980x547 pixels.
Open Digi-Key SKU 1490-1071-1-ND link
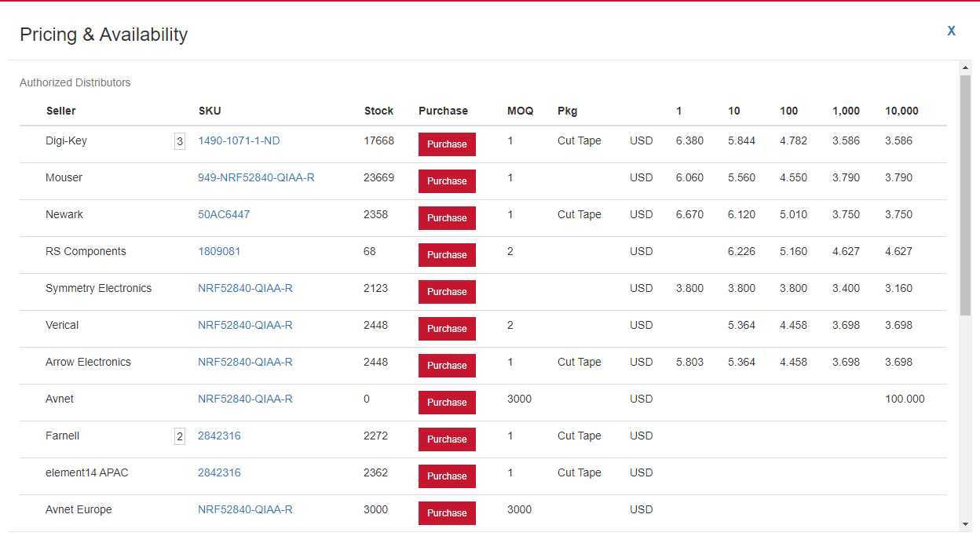239,141
